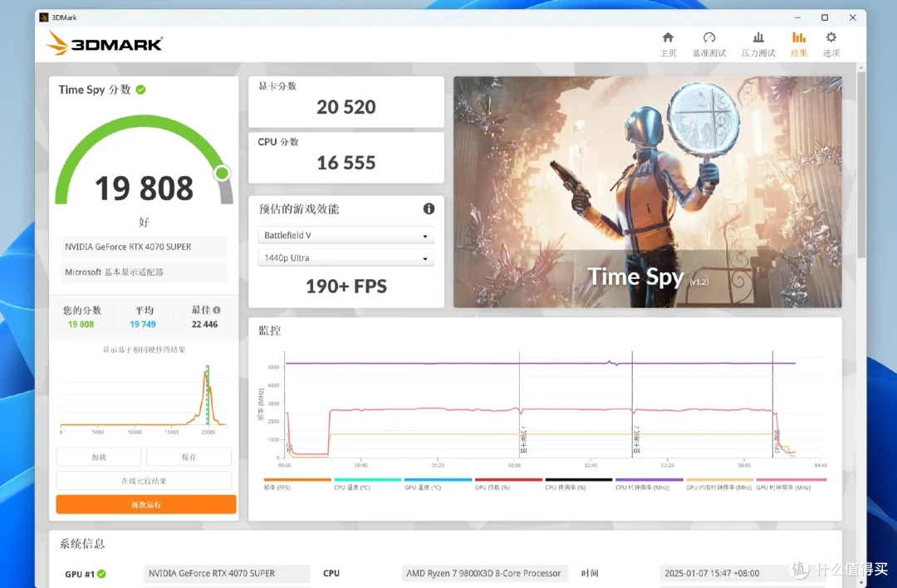Click Microsoft 基本显示适配器 entry
The image size is (897, 588).
pos(144,272)
